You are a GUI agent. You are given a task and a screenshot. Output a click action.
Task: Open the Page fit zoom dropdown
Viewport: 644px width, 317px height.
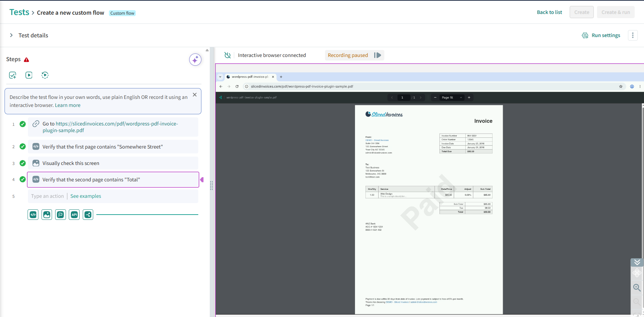(x=452, y=98)
